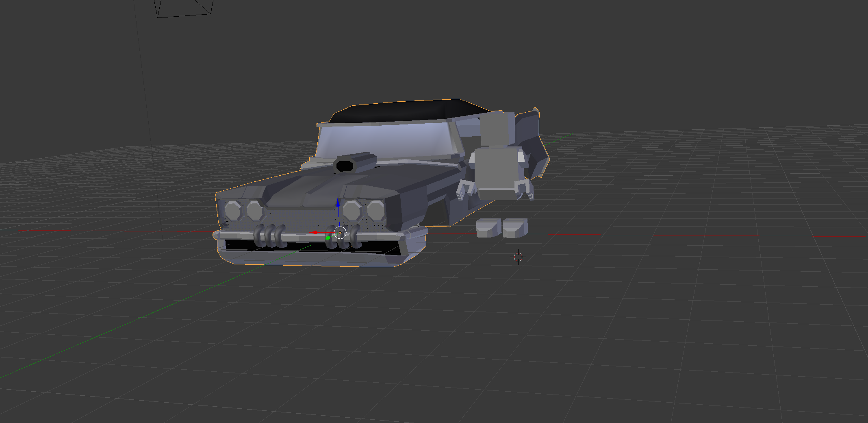Select the outermost headlight beside the fender
This screenshot has width=868, height=423.
(233, 211)
